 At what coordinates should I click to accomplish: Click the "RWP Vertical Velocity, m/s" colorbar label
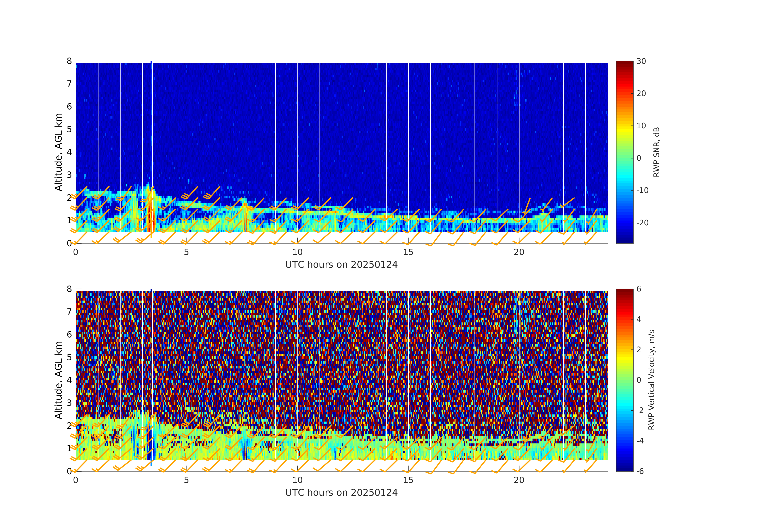coord(651,380)
